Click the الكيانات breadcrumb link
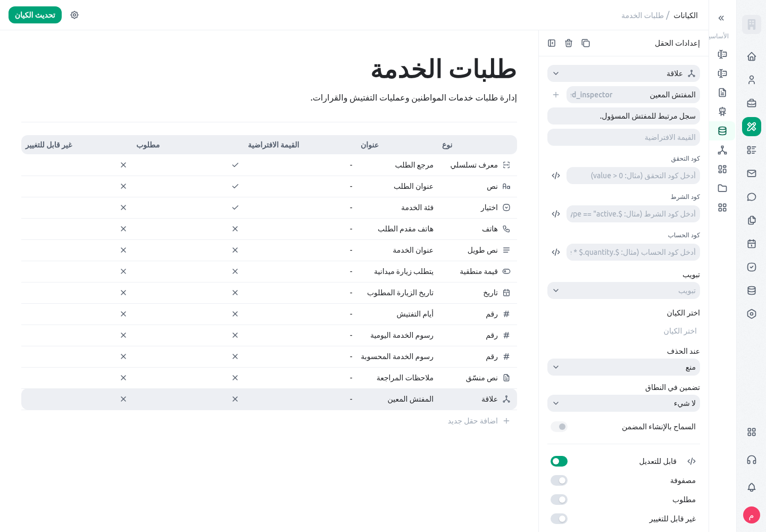This screenshot has height=532, width=766. coord(686,15)
